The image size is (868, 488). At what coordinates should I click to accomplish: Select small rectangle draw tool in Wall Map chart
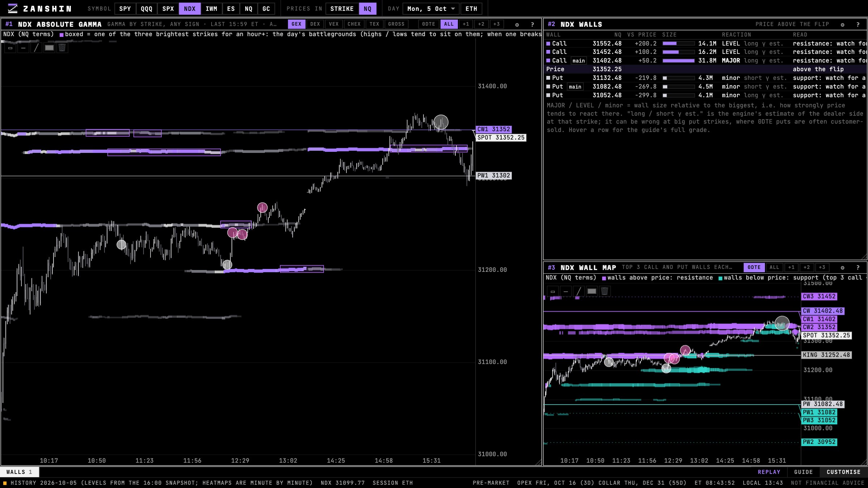(553, 291)
